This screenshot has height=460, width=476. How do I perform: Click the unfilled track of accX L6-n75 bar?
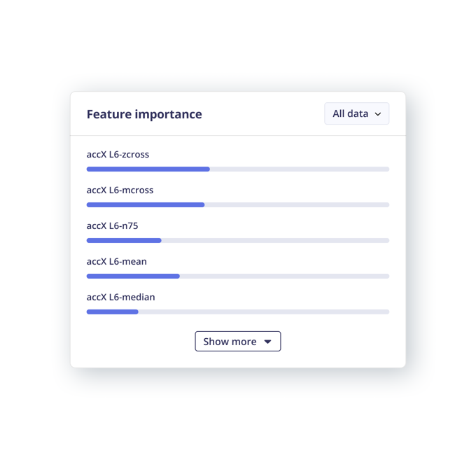pyautogui.click(x=275, y=240)
